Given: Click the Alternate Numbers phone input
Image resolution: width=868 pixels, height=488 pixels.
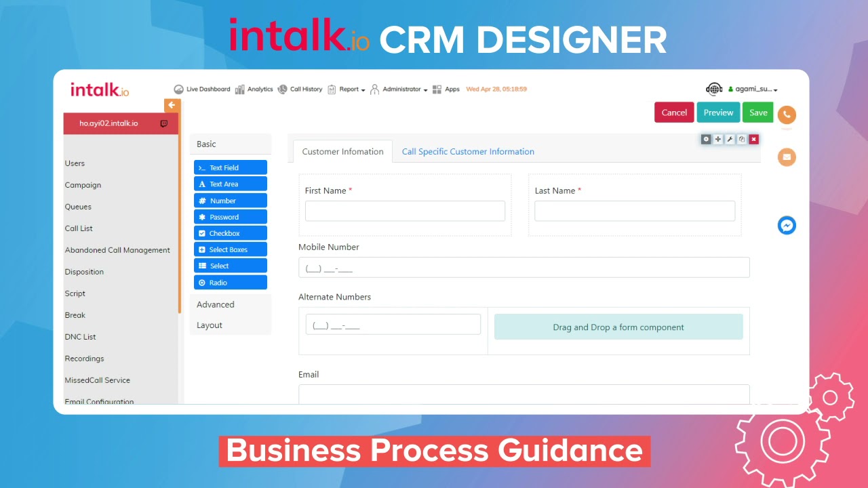Looking at the screenshot, I should (x=393, y=325).
